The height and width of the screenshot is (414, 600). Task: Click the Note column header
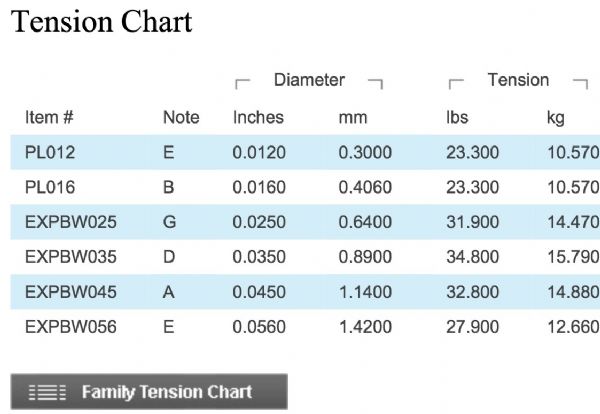tap(181, 117)
